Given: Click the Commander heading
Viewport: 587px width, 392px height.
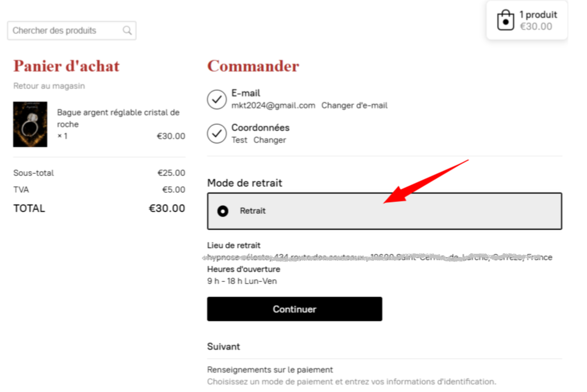Looking at the screenshot, I should [x=253, y=66].
